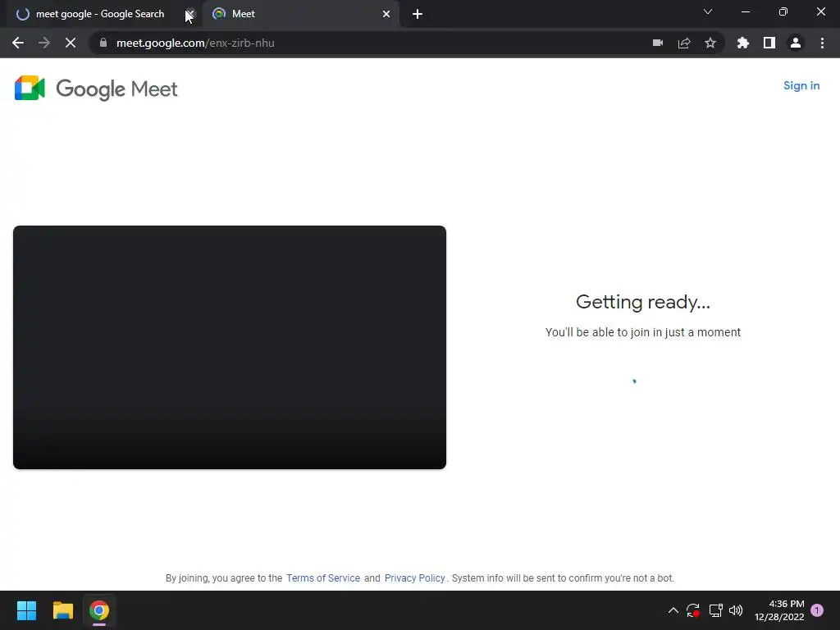Open notification center badge
Screen dimensions: 840x630
click(817, 610)
